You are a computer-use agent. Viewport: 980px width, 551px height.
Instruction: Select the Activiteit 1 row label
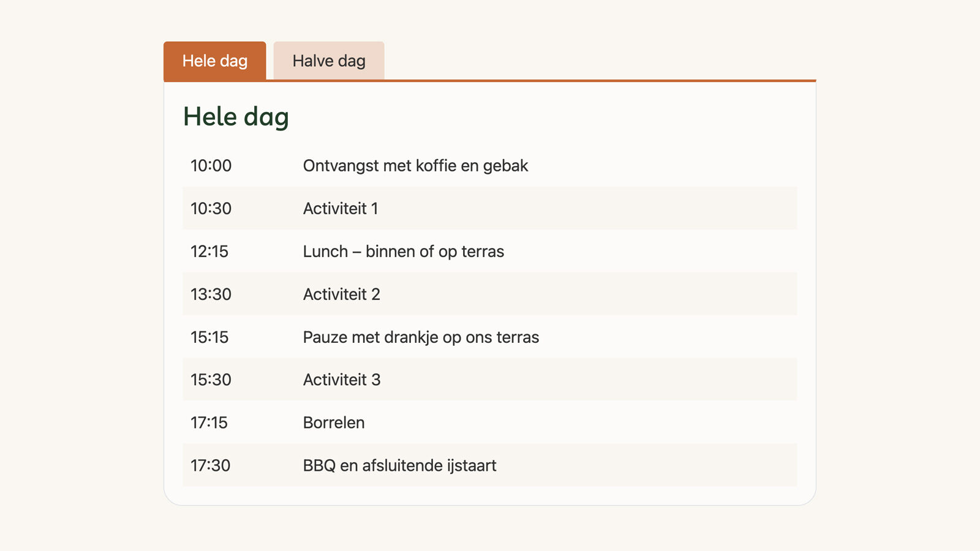click(341, 208)
